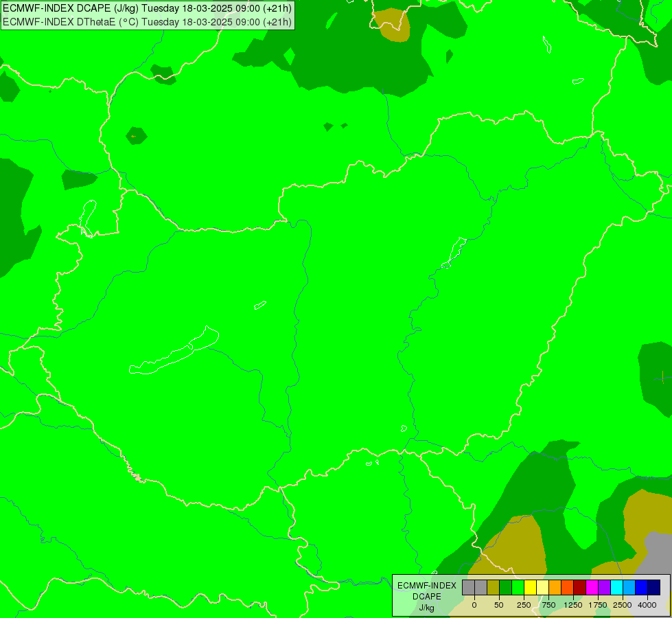Click the "250" legend value label
This screenshot has height=618, width=672.
pyautogui.click(x=524, y=605)
